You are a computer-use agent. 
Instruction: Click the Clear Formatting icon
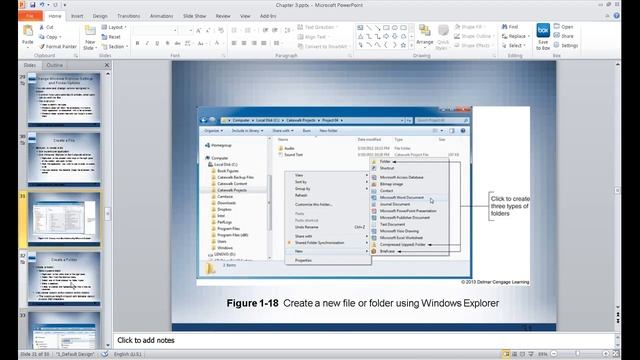(221, 30)
